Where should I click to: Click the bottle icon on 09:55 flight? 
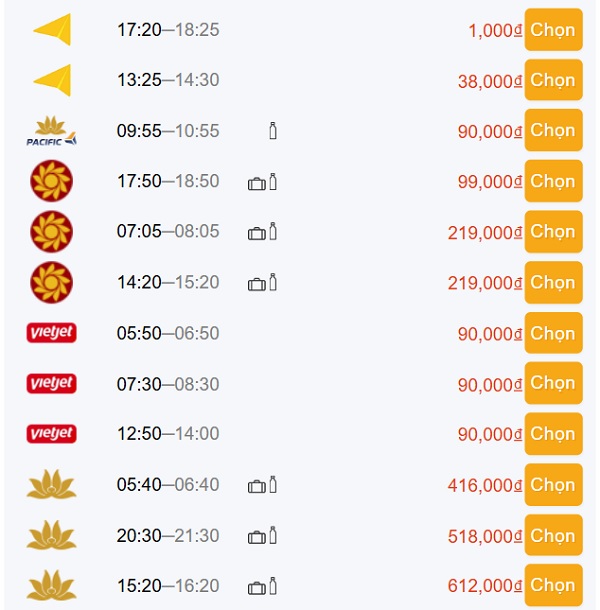[273, 131]
